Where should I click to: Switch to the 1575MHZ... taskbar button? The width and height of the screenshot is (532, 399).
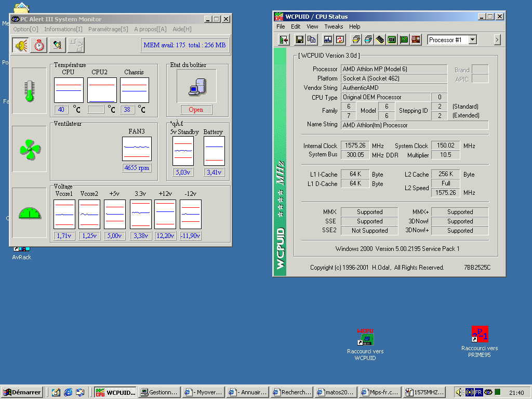click(425, 392)
